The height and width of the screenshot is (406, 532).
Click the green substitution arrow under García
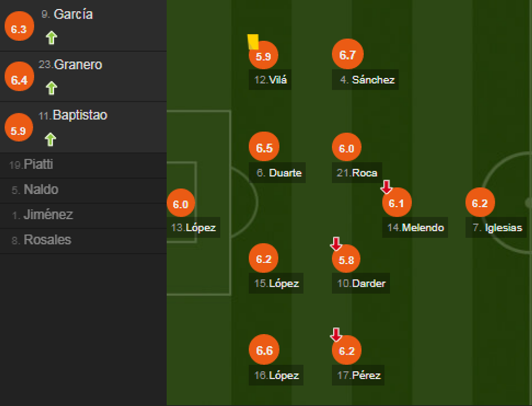(x=51, y=38)
